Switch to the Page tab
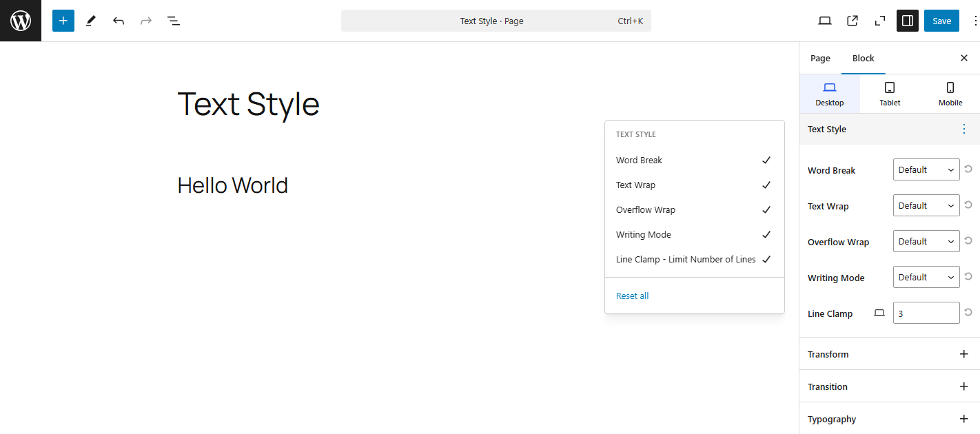This screenshot has width=980, height=434. coord(820,58)
